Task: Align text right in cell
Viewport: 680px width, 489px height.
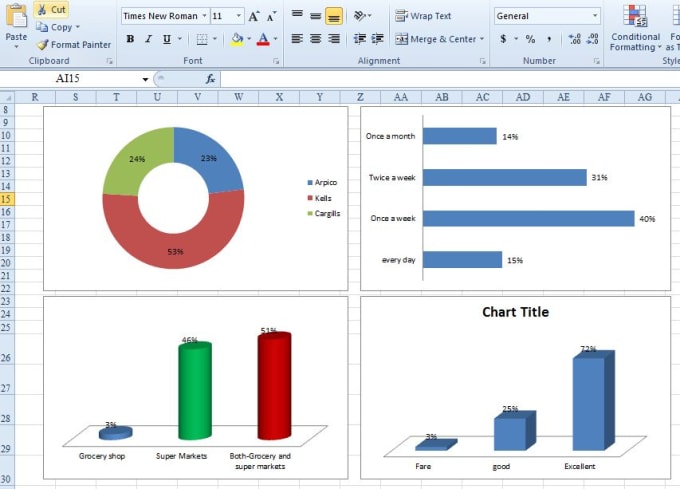Action: [x=334, y=39]
